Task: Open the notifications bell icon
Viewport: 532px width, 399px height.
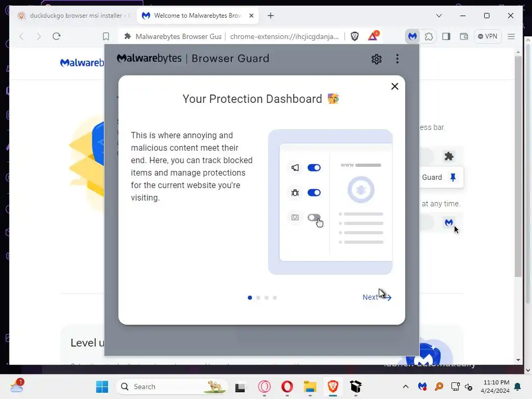Action: [518, 387]
